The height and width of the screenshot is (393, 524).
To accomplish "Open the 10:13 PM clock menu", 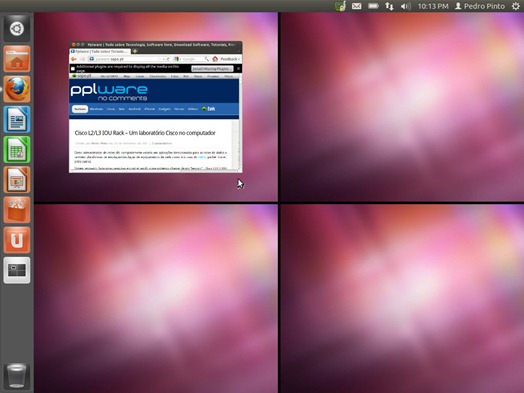I will [x=433, y=6].
